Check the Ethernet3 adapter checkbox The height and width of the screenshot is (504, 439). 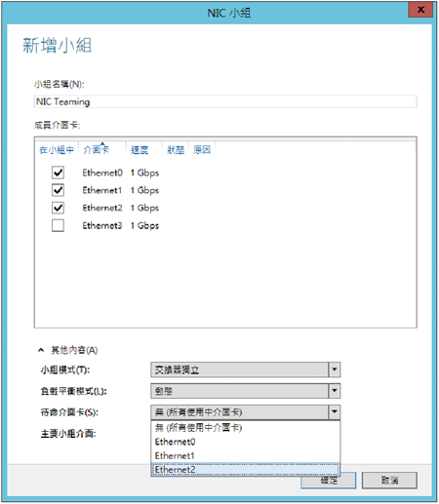tap(58, 225)
